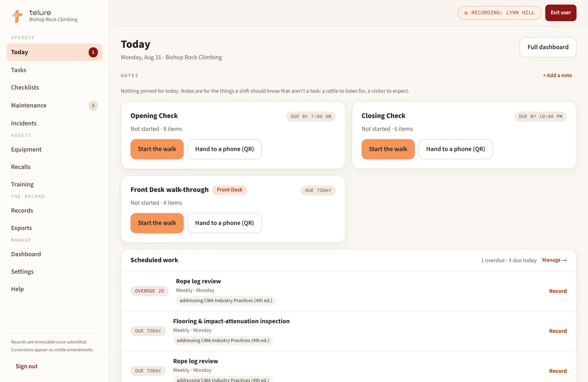
Task: Hand Front Desk walk-through to a phone
Action: (x=225, y=223)
